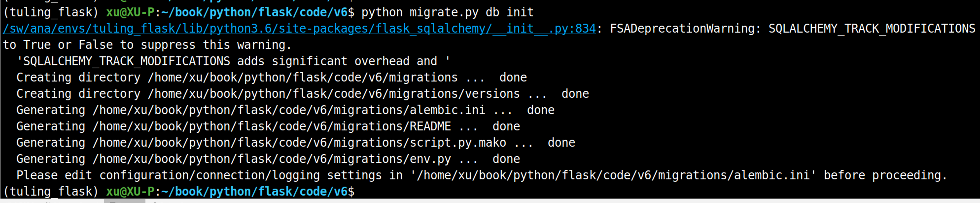Click the 'python migrate.py db init' command text
Viewport: 980px width, 203px height.
pos(447,13)
